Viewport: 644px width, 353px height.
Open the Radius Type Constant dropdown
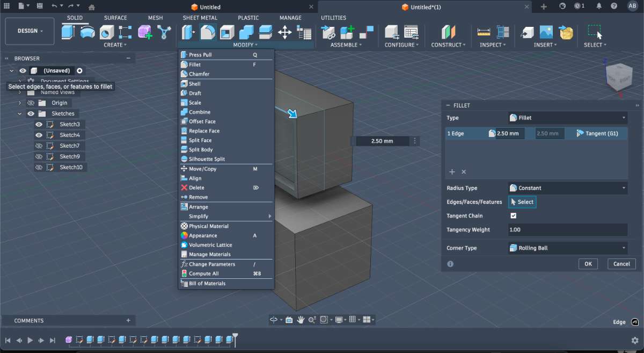point(567,188)
